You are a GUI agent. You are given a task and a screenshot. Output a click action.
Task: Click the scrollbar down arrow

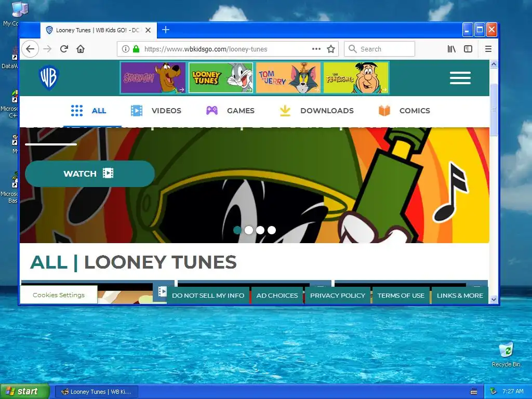(x=494, y=299)
